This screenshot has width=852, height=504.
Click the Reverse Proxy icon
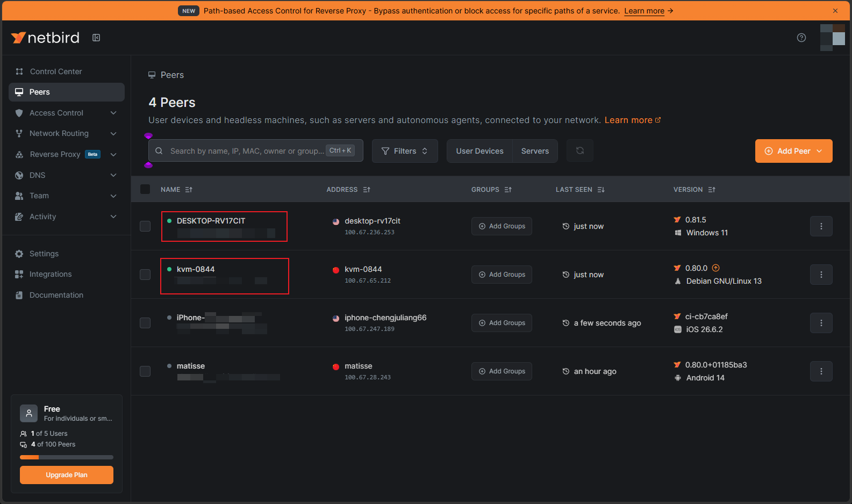tap(19, 154)
